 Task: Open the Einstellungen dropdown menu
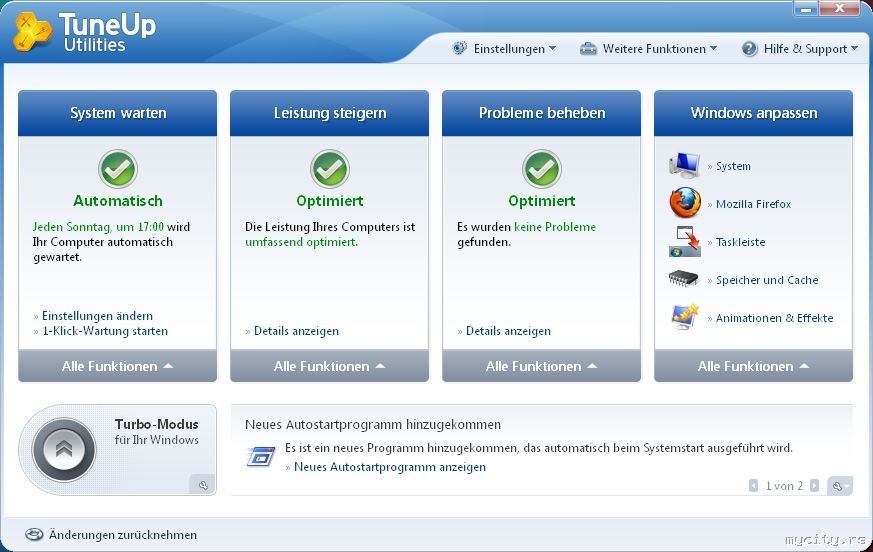pyautogui.click(x=514, y=48)
